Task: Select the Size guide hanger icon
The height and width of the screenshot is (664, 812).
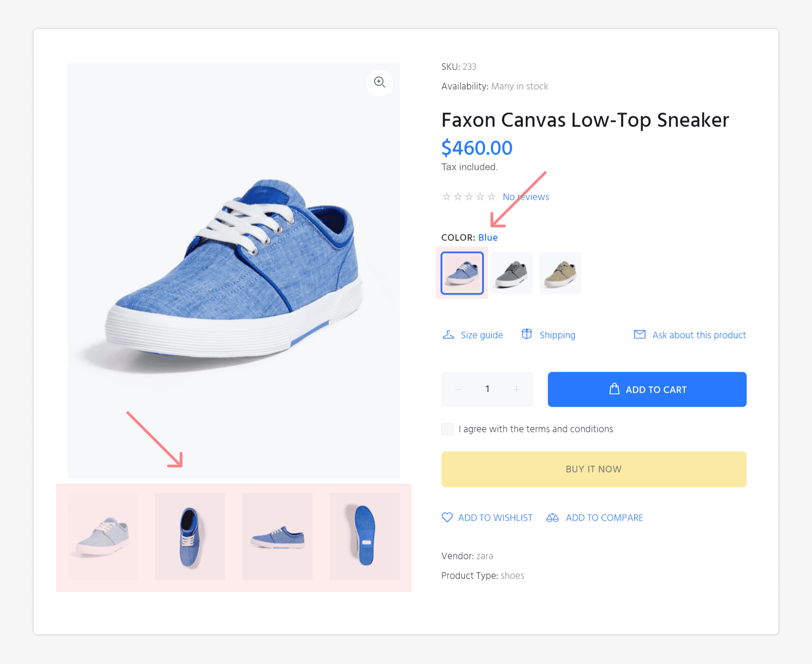Action: pyautogui.click(x=448, y=334)
